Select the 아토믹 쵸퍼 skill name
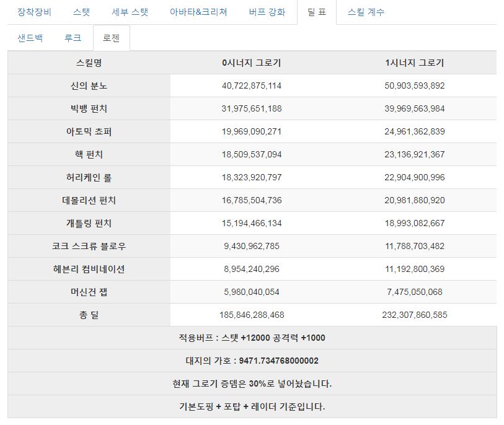Viewport: 504px width, 425px height. [x=89, y=132]
